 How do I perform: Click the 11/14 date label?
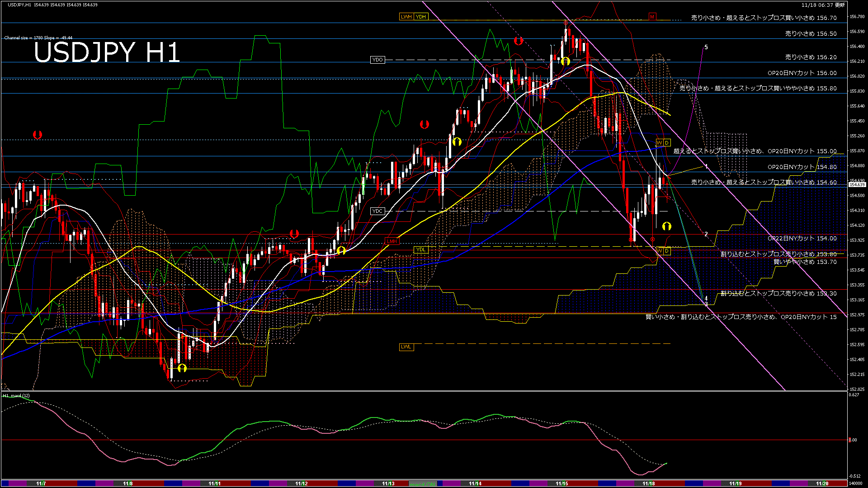point(475,483)
